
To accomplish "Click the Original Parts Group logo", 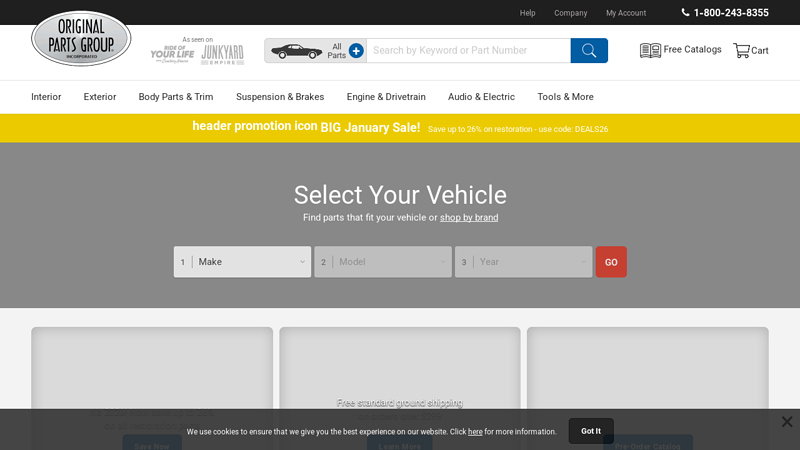I will pos(81,38).
